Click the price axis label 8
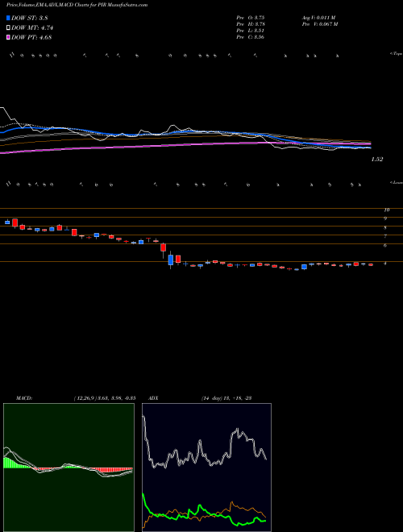The image size is (403, 532). pos(385,227)
